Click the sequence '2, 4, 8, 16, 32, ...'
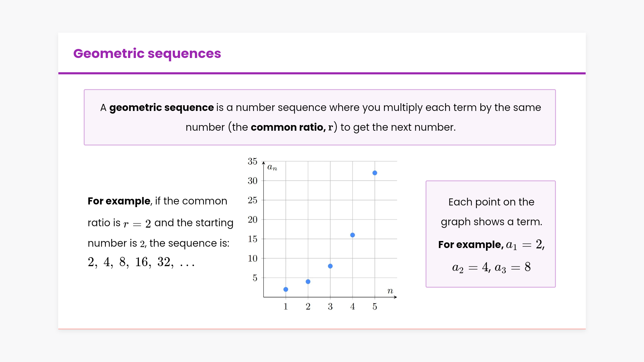Screen dimensions: 644x362 (141, 262)
